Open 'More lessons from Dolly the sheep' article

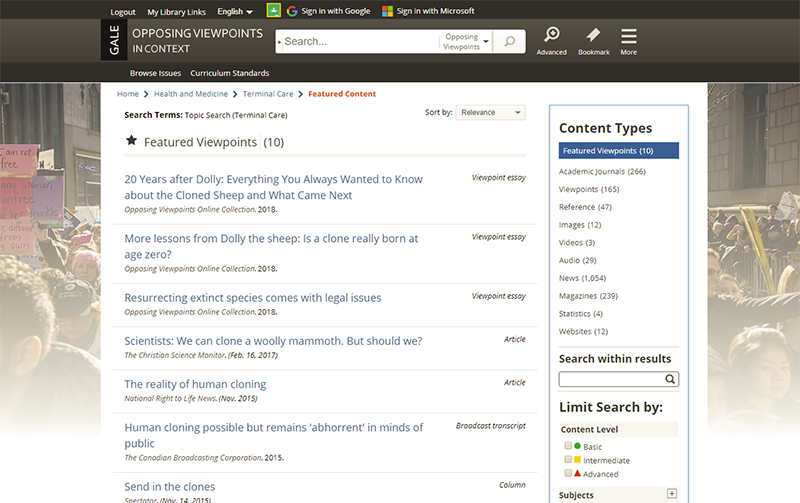pyautogui.click(x=271, y=246)
